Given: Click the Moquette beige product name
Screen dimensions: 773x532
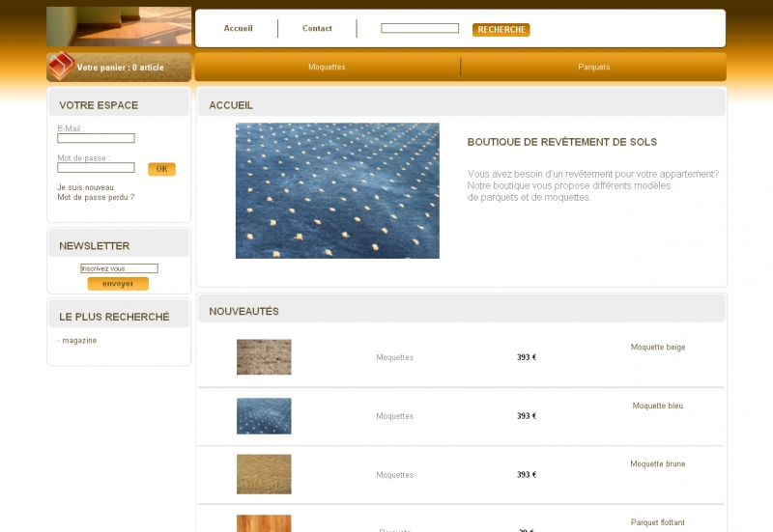Looking at the screenshot, I should click(x=658, y=348).
